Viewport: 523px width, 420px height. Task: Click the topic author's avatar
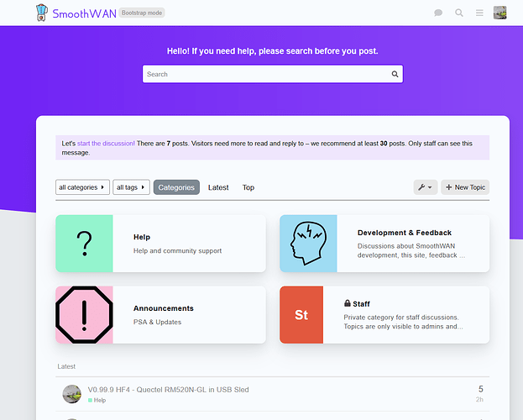tap(71, 394)
